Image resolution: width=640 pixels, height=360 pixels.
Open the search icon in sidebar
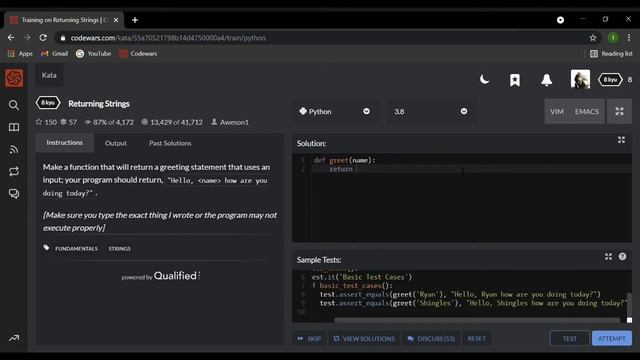(x=14, y=105)
